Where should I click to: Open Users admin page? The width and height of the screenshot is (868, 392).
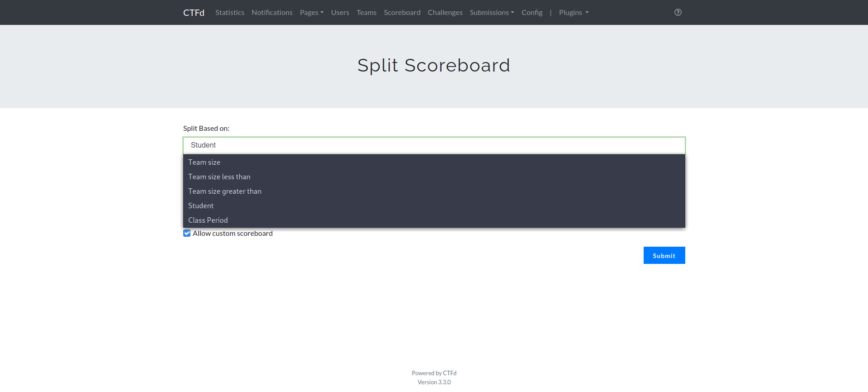340,12
